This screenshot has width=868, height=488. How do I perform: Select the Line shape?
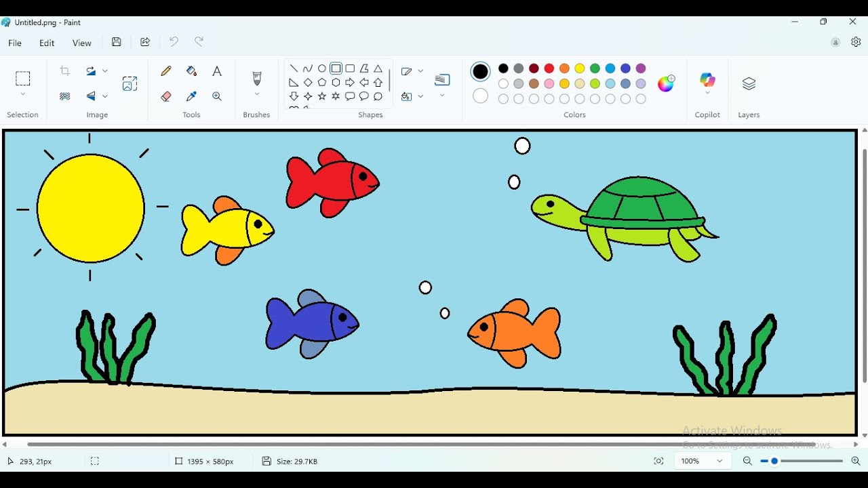pos(294,68)
